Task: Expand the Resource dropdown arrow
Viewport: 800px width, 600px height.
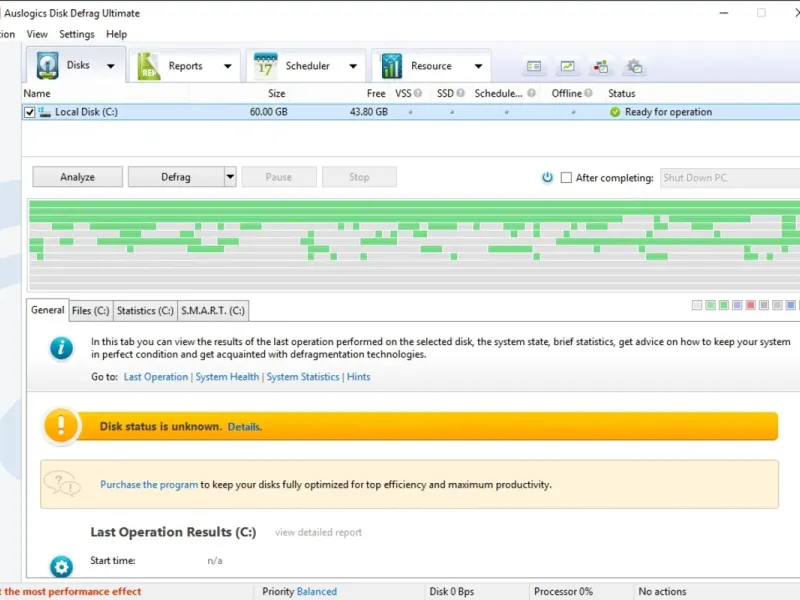Action: 478,66
